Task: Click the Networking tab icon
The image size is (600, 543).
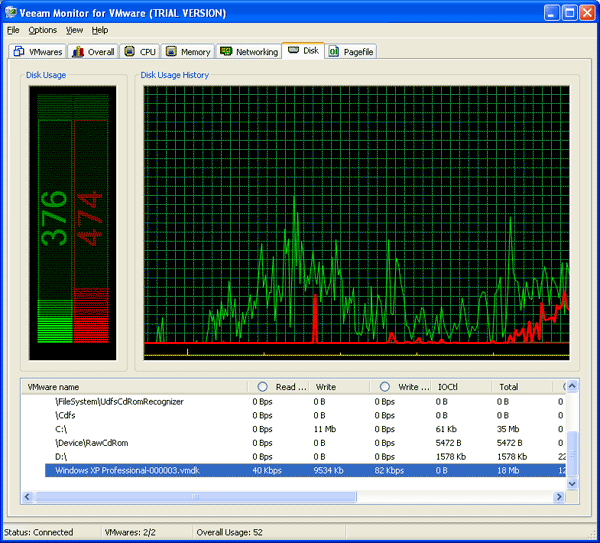Action: tap(226, 51)
